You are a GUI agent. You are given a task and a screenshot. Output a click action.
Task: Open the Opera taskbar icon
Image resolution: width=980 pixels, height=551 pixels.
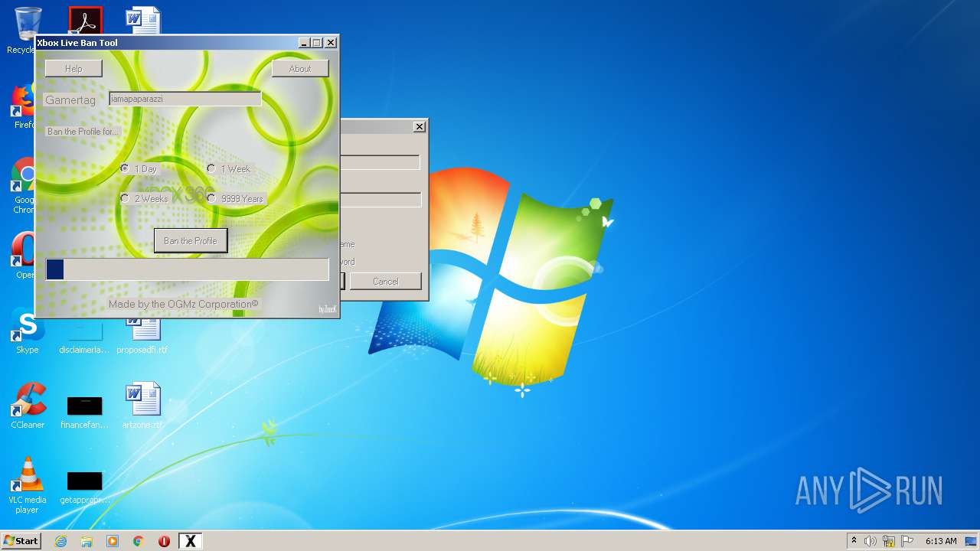coord(164,541)
